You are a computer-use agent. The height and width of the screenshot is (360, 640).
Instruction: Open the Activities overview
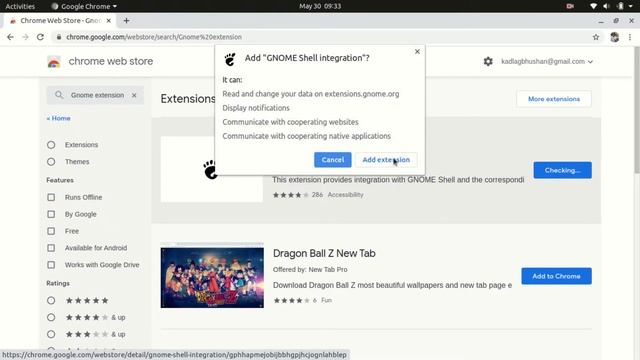pos(20,6)
